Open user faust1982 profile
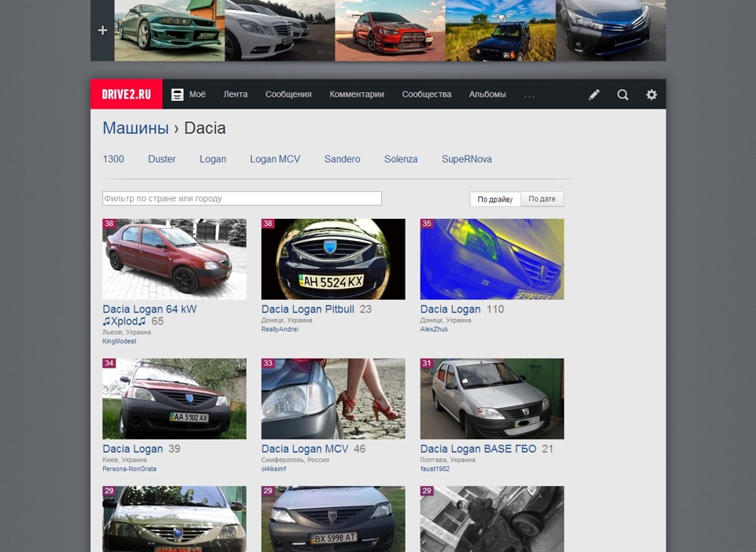Screen dimensions: 756x552 [435, 469]
